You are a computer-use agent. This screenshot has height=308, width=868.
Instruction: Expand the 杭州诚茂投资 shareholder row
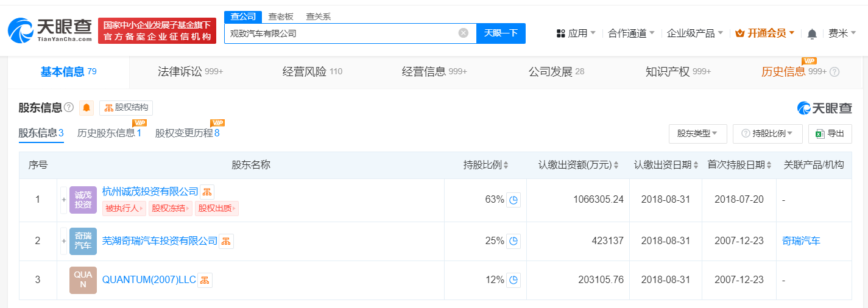(x=63, y=200)
